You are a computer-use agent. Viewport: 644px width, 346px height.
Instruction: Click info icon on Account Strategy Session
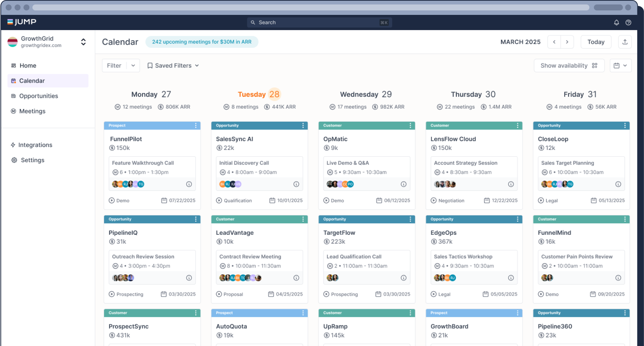[x=511, y=184]
